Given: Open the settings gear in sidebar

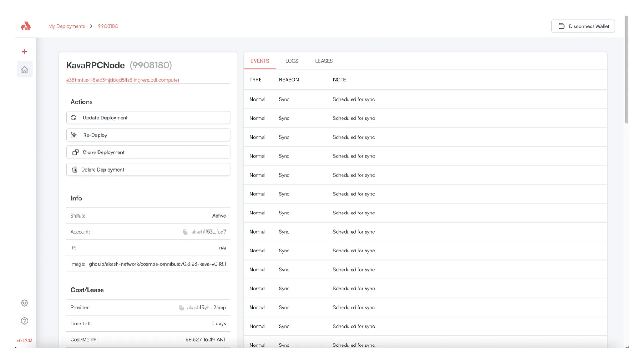Looking at the screenshot, I should (x=25, y=303).
